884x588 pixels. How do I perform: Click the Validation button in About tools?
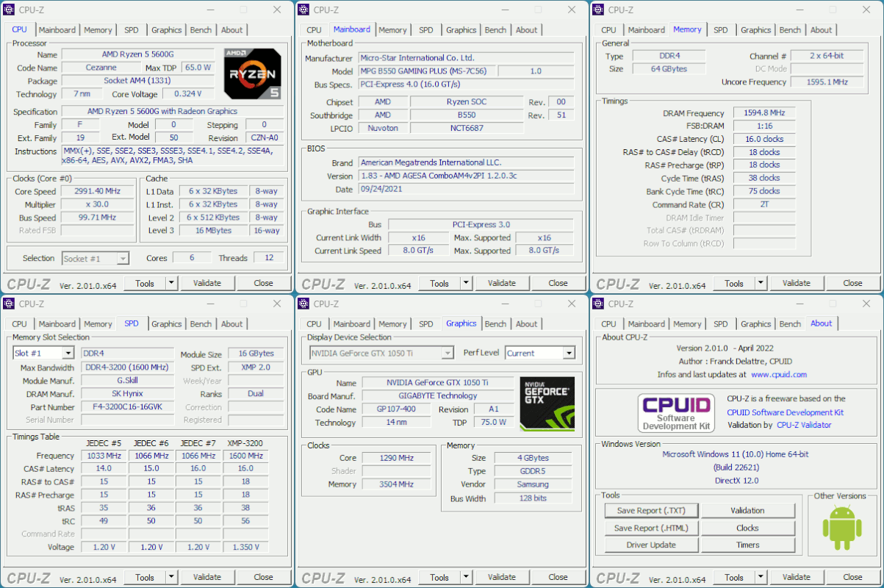[747, 511]
